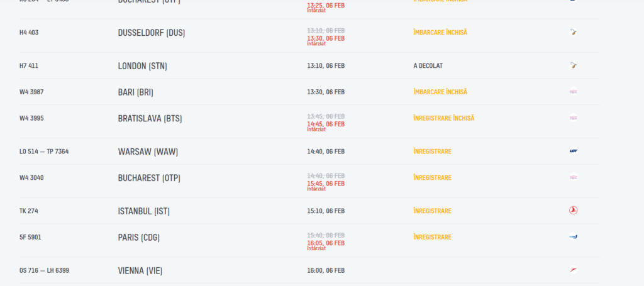The width and height of the screenshot is (644, 286).
Task: Click the HiSky logo on the Dusseldorf row
Action: (573, 32)
